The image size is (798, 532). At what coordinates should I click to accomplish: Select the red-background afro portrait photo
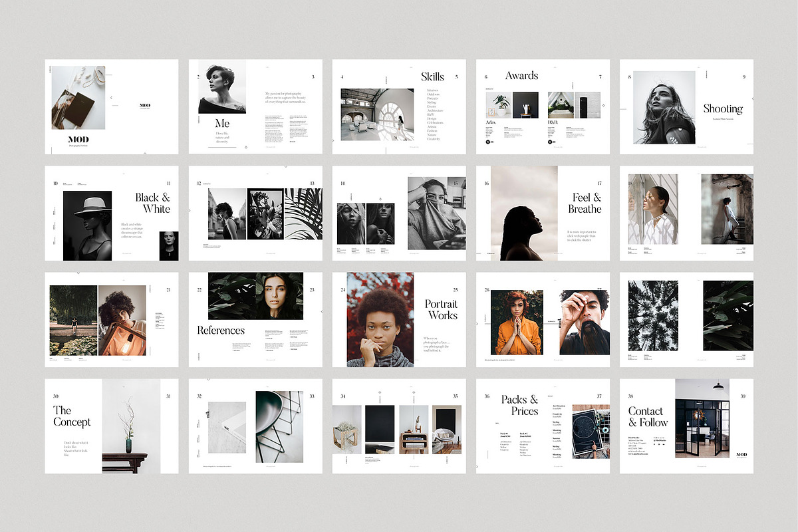point(380,320)
